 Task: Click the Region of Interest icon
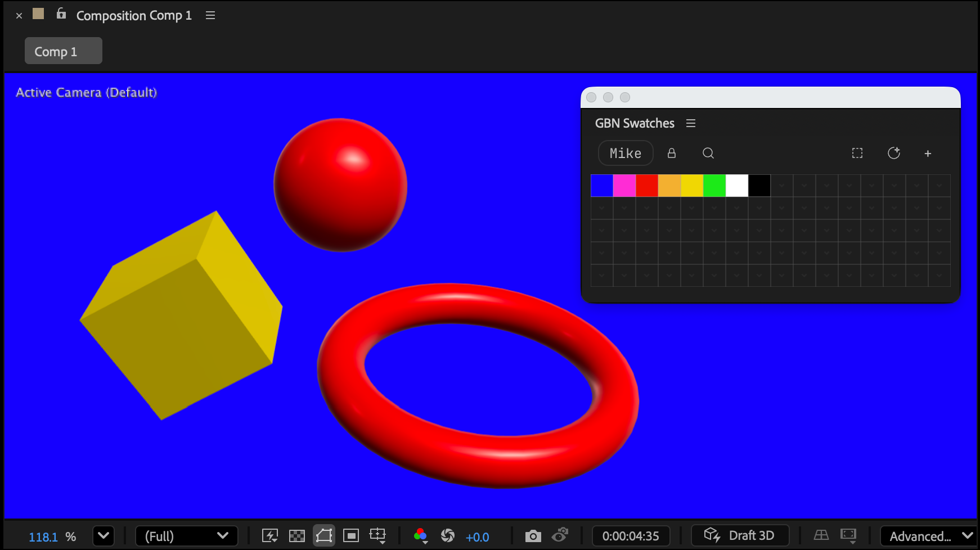coord(351,536)
